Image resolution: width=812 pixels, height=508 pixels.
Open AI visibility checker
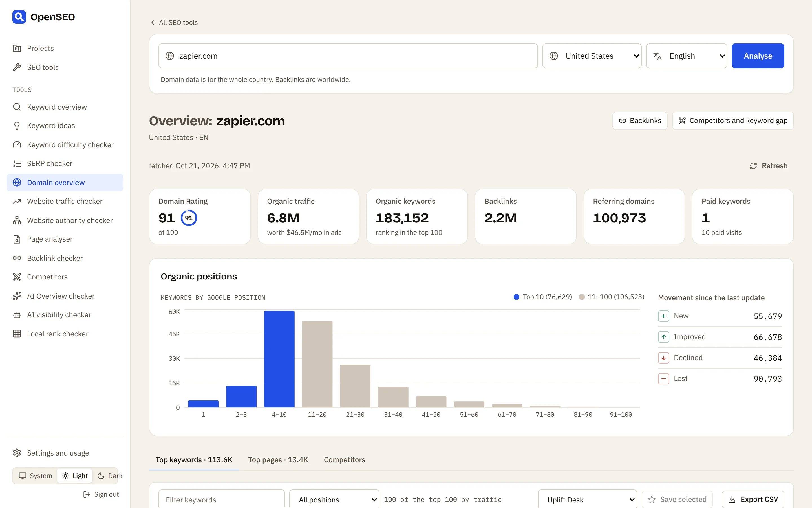click(x=65, y=315)
